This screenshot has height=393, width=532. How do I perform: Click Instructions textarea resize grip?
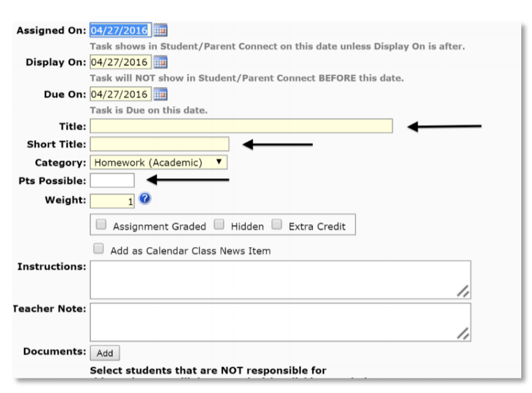point(463,291)
